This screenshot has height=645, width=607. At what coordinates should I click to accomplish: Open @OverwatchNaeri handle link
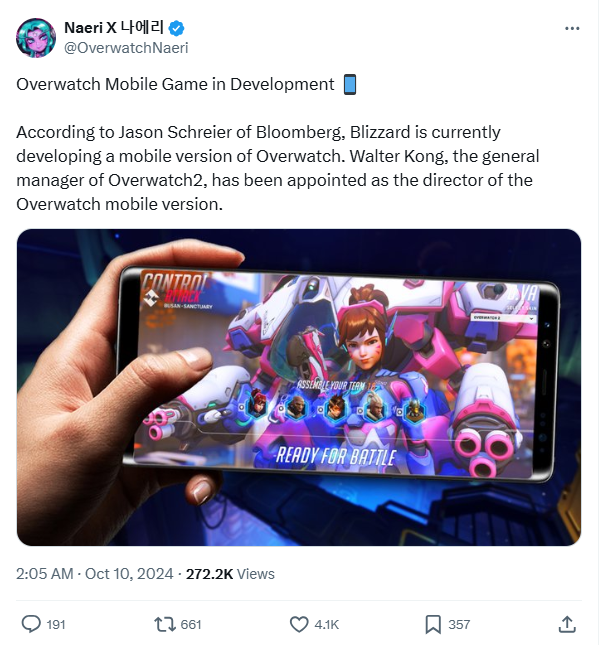[x=126, y=48]
